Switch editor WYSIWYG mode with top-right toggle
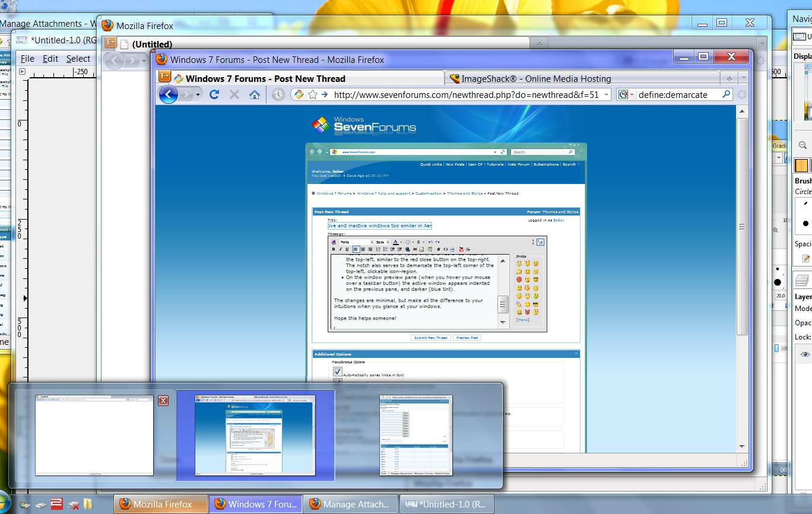This screenshot has height=514, width=812. (540, 242)
